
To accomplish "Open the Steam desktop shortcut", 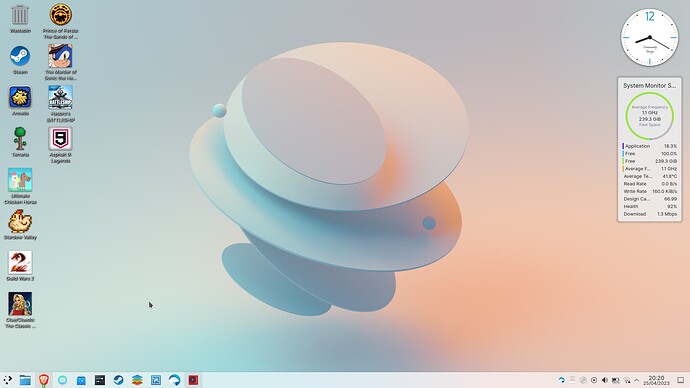I will pos(20,60).
